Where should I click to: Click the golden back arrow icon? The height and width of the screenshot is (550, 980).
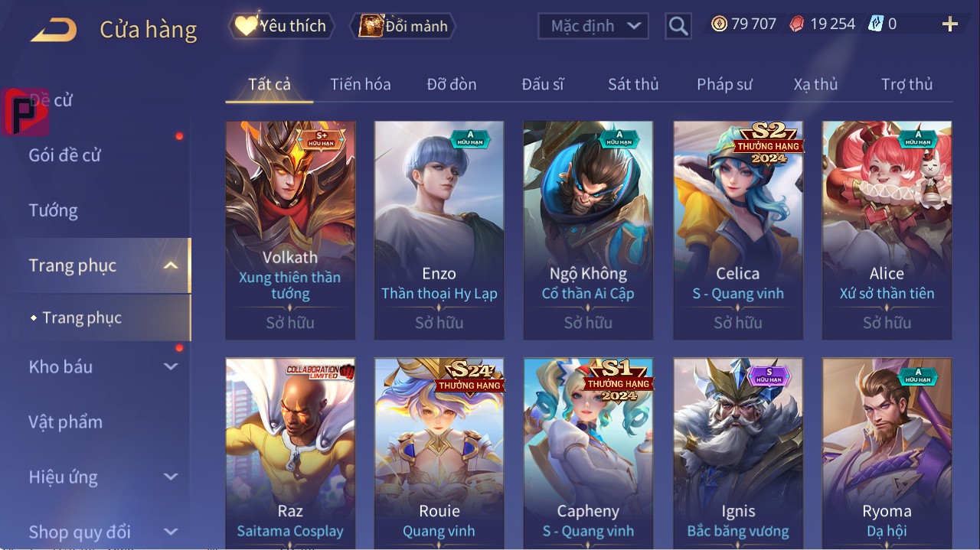pyautogui.click(x=54, y=30)
